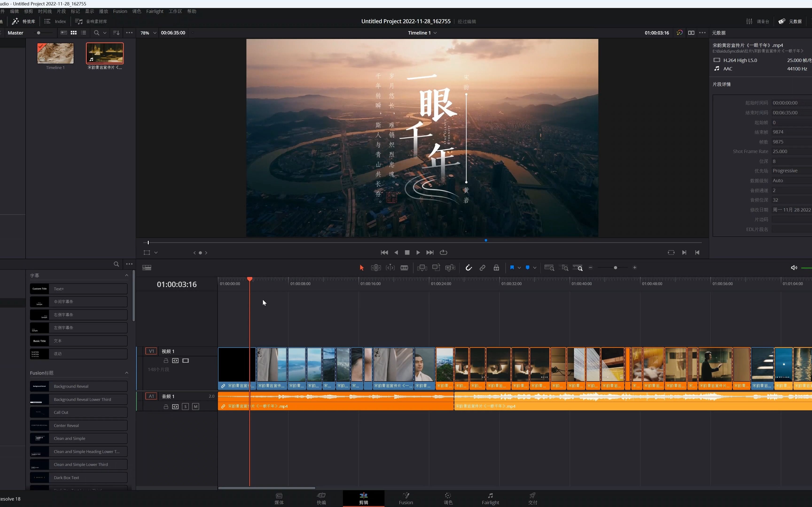Screen dimensions: 812x507
Task: Click the Fusion tab in bottom panel
Action: [x=406, y=498]
